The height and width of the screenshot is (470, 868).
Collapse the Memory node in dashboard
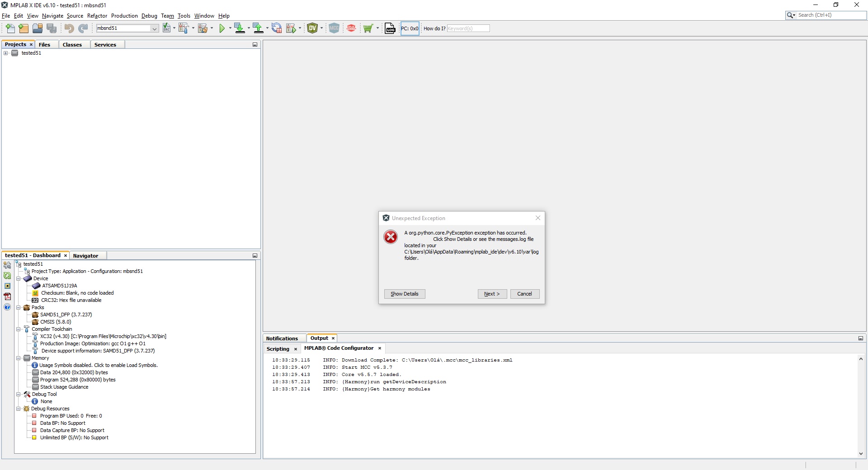click(x=19, y=358)
